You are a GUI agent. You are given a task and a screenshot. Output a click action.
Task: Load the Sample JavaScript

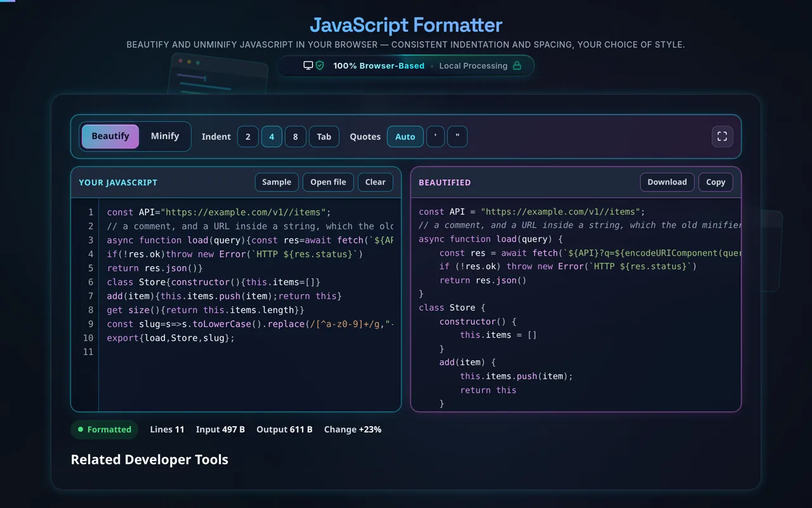(x=277, y=182)
